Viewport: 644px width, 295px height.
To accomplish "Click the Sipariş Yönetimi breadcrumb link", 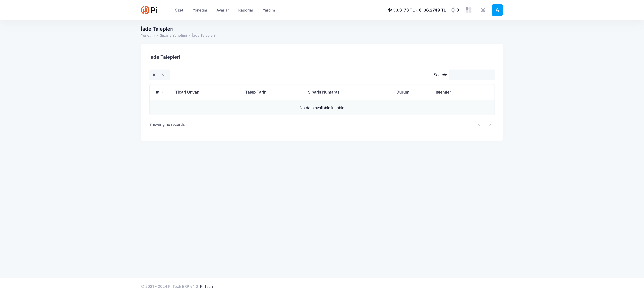I will coord(173,36).
